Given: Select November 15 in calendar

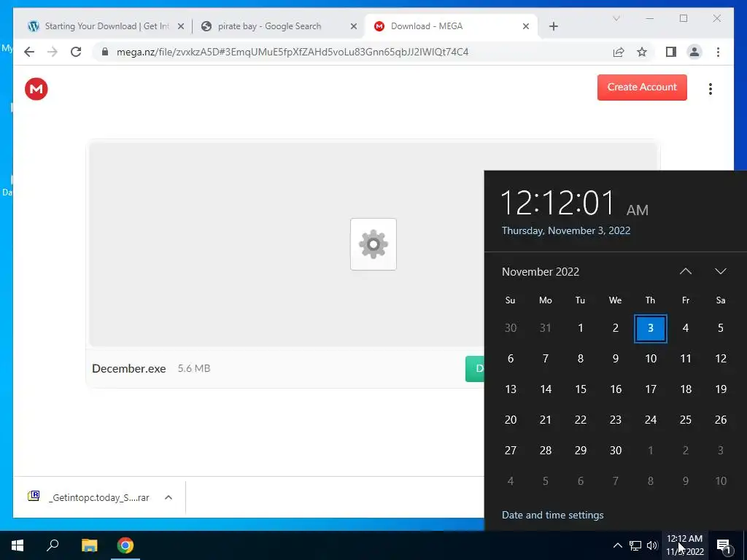Looking at the screenshot, I should tap(580, 389).
